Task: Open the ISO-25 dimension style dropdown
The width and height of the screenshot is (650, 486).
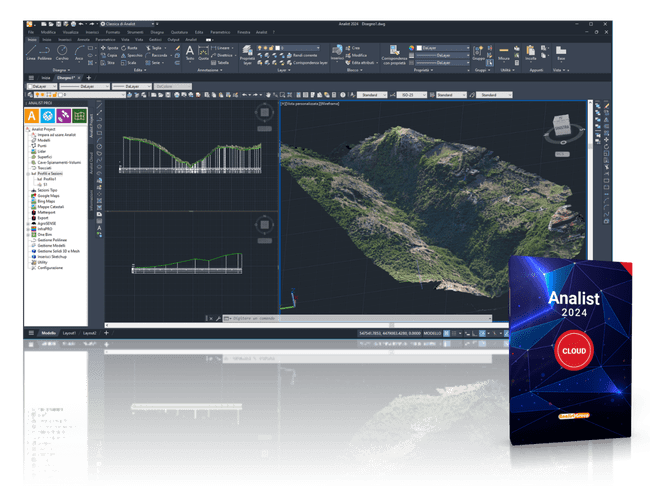Action: coord(412,95)
